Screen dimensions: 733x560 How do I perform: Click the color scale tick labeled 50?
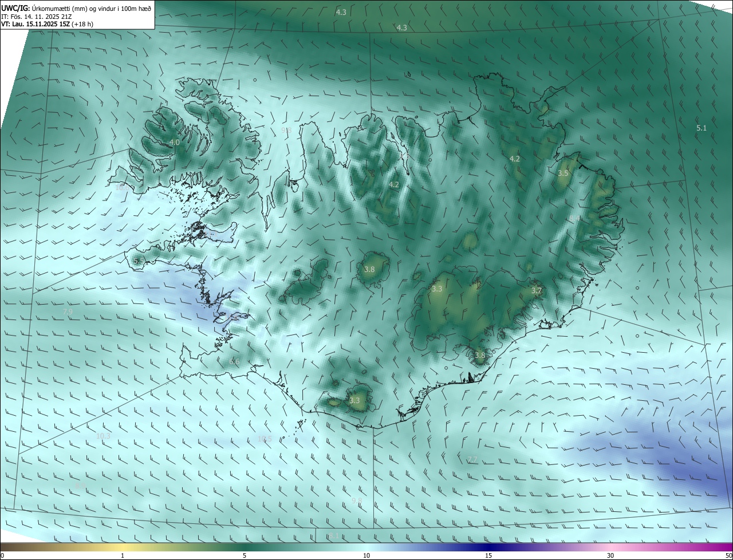[x=728, y=555]
